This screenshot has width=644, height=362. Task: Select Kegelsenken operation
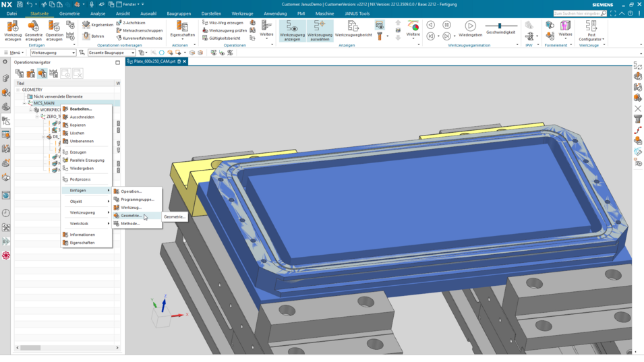[98, 25]
